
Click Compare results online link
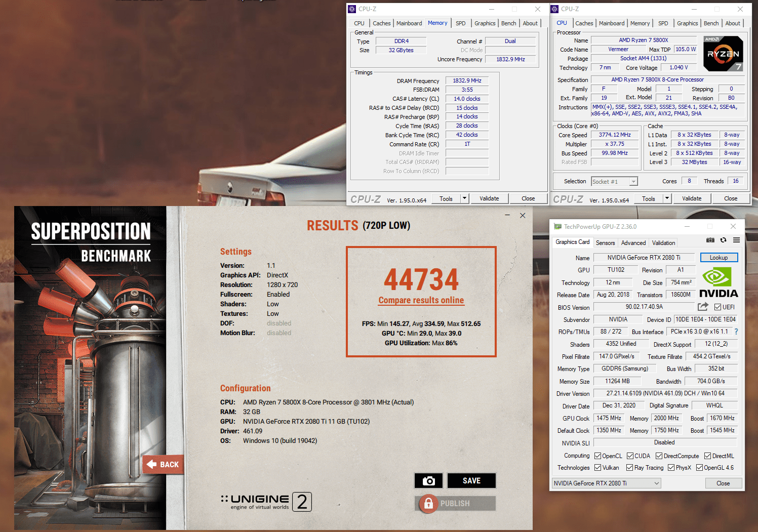pyautogui.click(x=421, y=300)
